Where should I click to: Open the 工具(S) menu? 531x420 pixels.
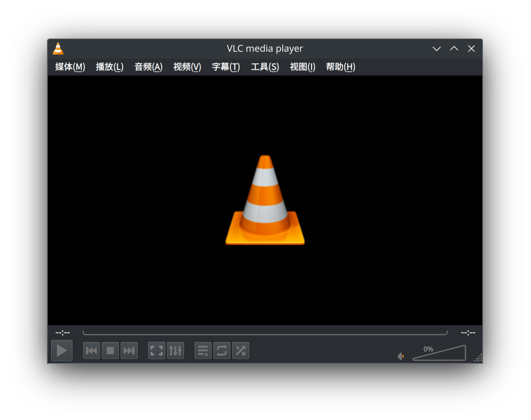coord(265,67)
